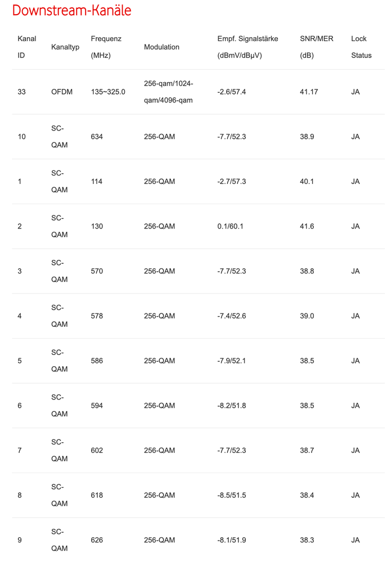Click the 0.1/60.1 signal strength value
Image resolution: width=392 pixels, height=562 pixels.
pyautogui.click(x=229, y=227)
